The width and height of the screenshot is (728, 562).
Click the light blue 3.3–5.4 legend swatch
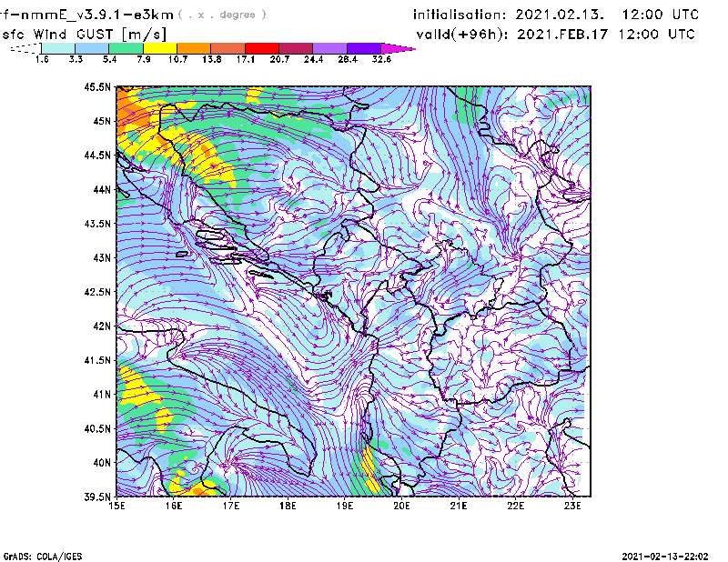(92, 48)
